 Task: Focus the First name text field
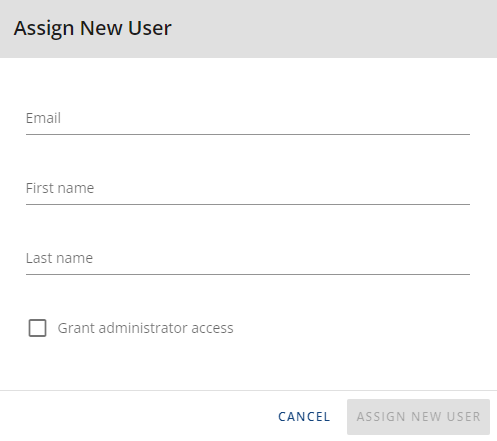point(248,188)
